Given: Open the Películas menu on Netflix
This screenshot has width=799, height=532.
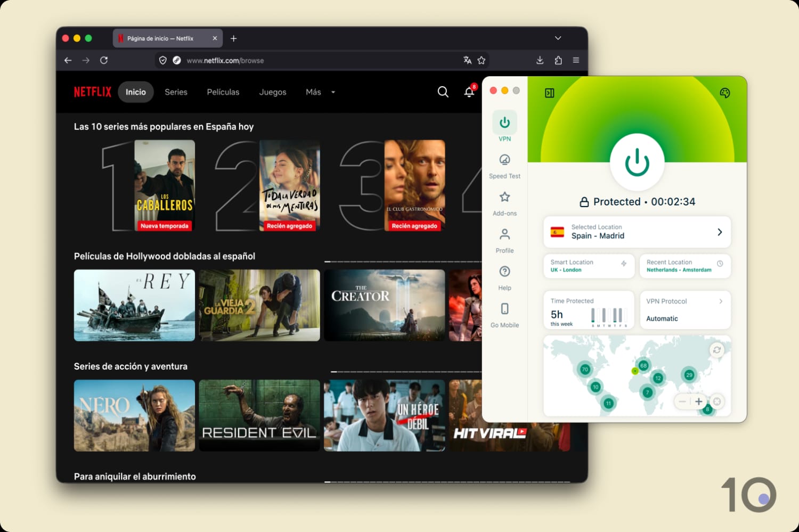Looking at the screenshot, I should point(223,92).
